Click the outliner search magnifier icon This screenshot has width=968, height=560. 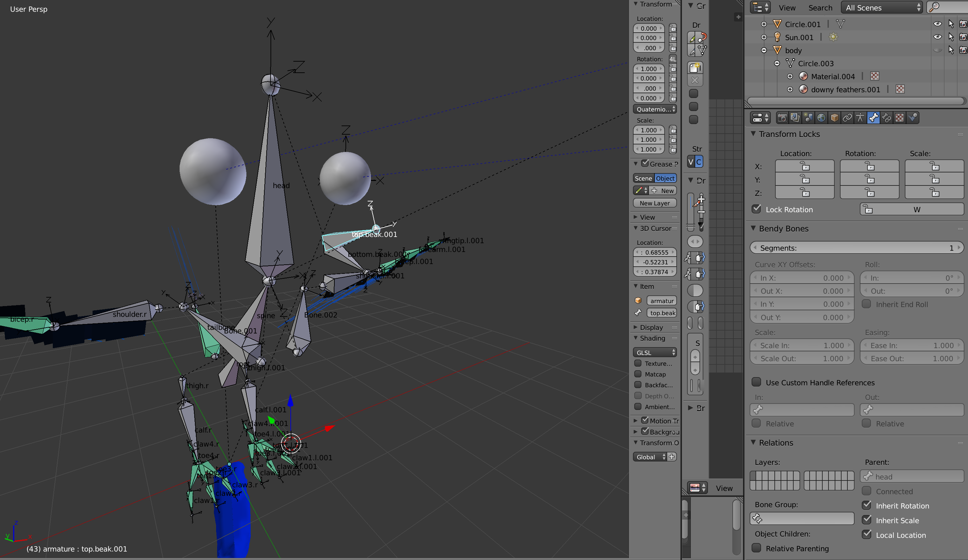click(x=934, y=7)
